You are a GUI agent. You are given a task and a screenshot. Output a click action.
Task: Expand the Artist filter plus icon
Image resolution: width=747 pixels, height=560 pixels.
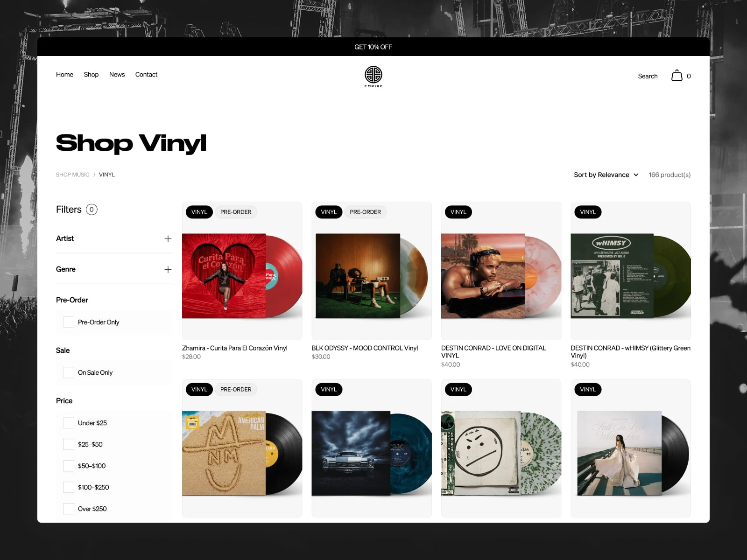click(x=168, y=239)
